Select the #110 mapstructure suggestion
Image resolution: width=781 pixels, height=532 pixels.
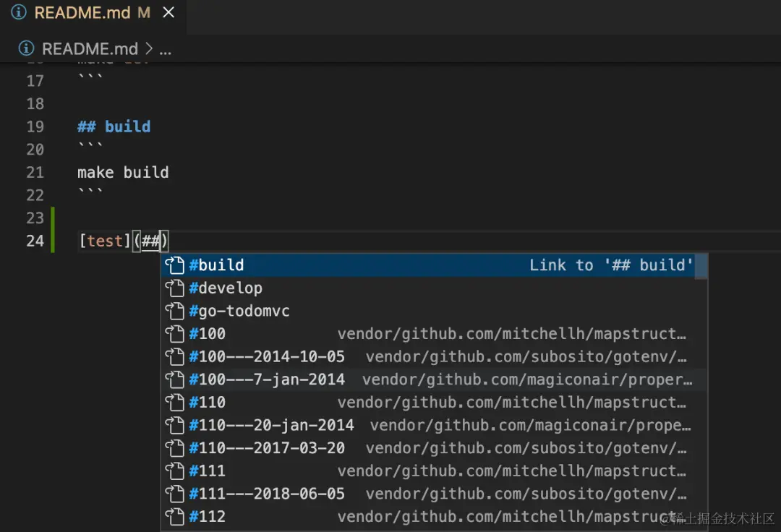point(428,403)
